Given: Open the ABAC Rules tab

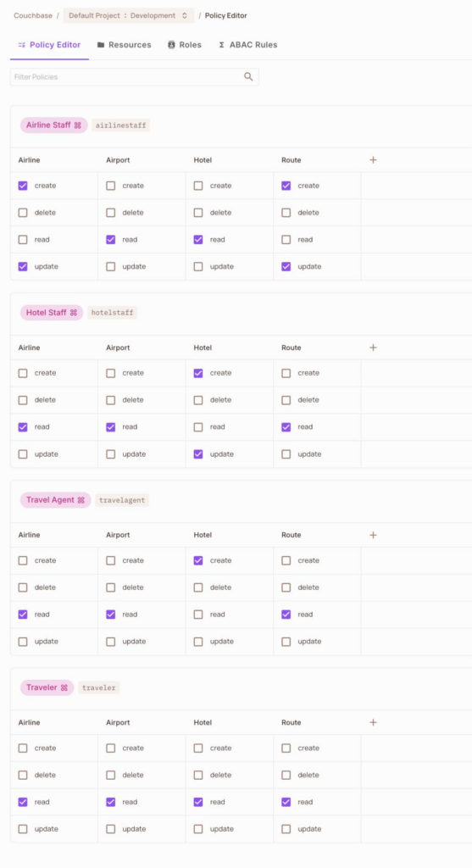Looking at the screenshot, I should (248, 45).
